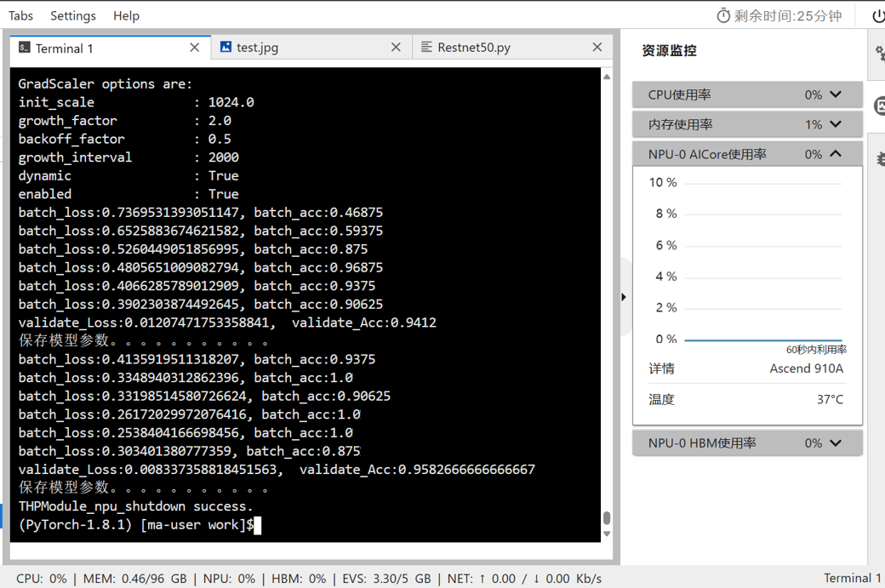
Task: Click the image icon on test.jpg tab
Action: (x=226, y=47)
